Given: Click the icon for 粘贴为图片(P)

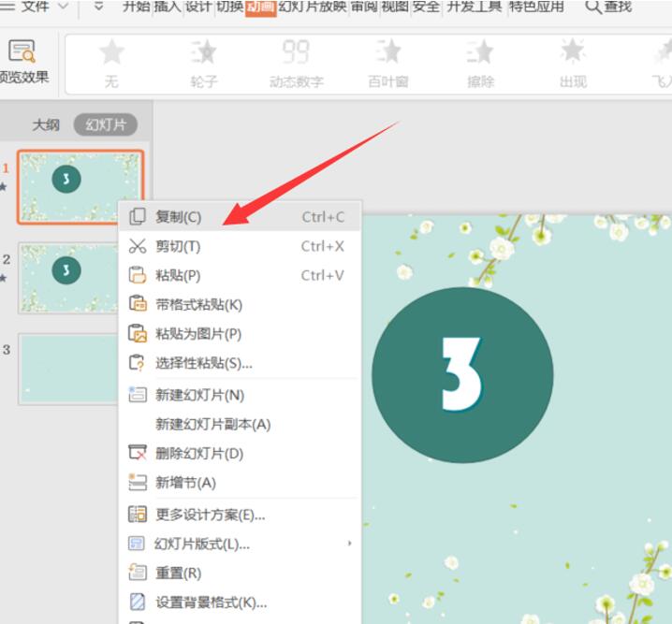Looking at the screenshot, I should coord(138,334).
